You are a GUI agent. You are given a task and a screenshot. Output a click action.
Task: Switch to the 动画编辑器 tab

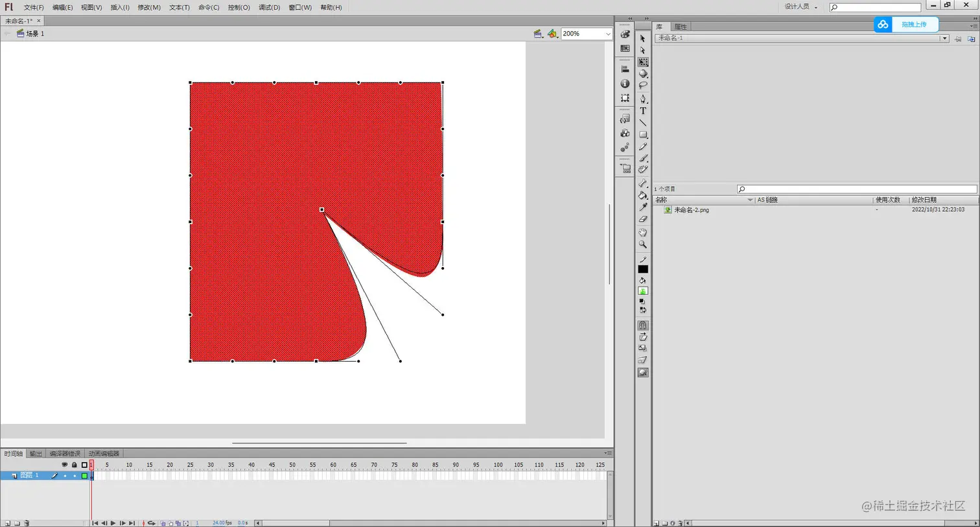click(104, 453)
